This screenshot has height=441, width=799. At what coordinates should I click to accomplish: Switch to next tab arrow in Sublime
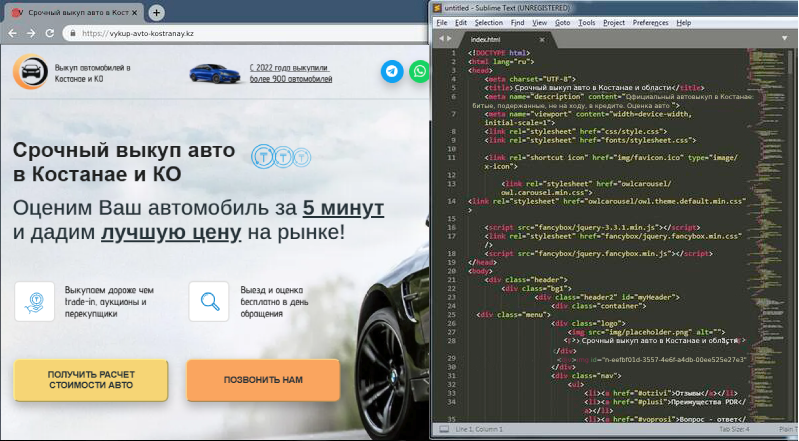click(449, 39)
